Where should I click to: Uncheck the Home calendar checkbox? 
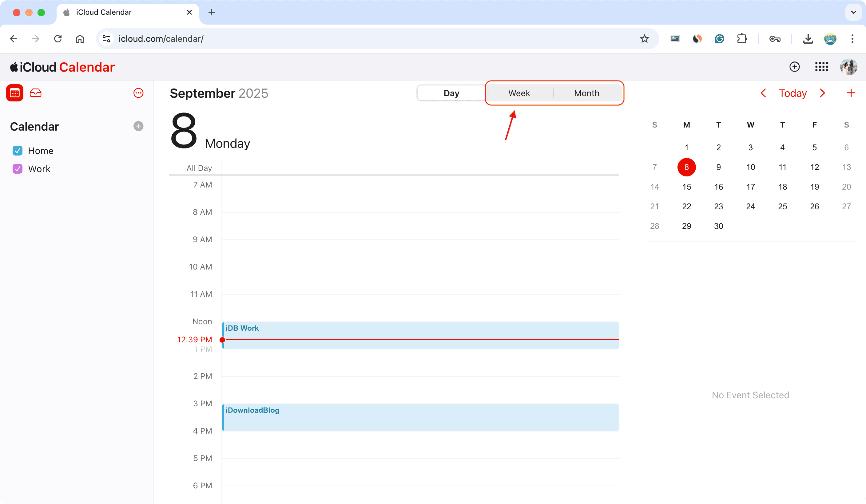18,151
